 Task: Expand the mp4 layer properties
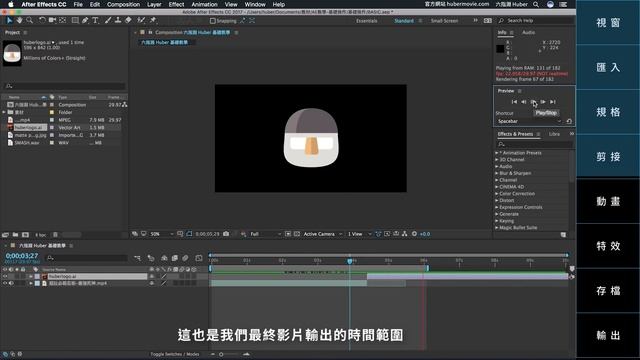[x=31, y=283]
